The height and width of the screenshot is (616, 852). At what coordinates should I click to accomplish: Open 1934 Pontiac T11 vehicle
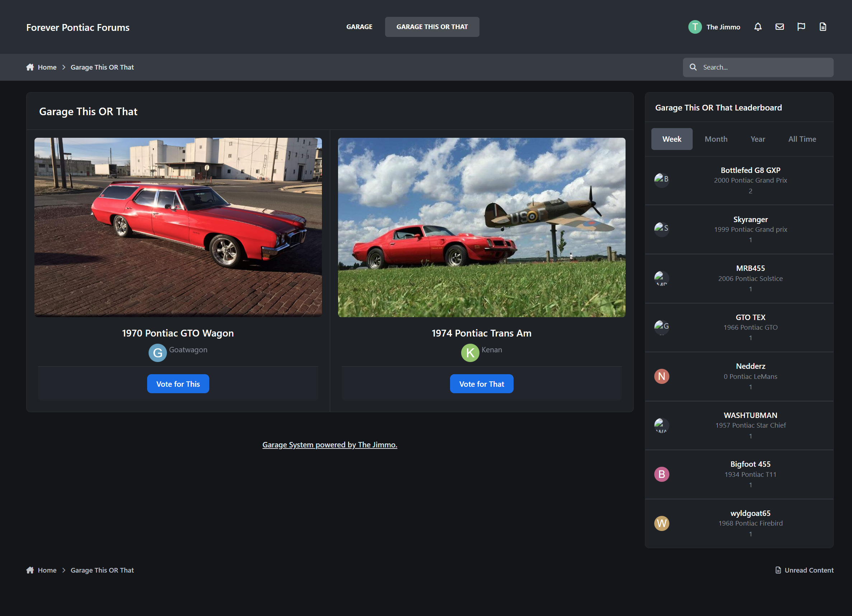pos(750,475)
